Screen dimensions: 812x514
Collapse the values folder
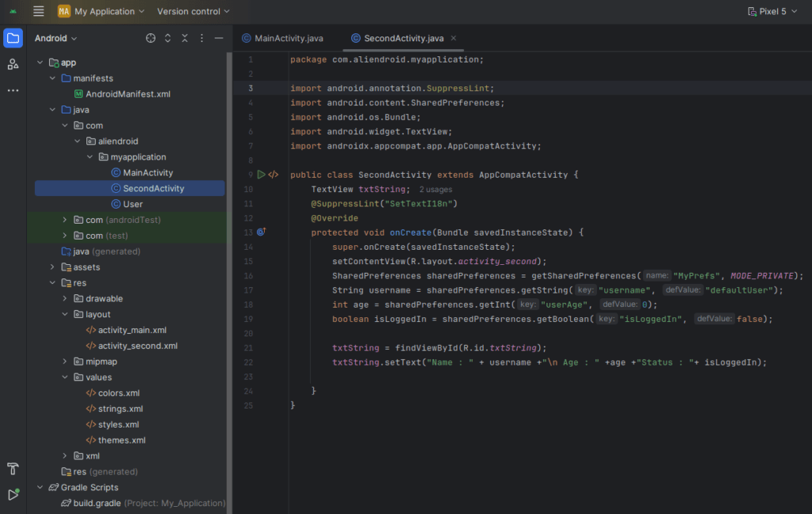(x=65, y=377)
